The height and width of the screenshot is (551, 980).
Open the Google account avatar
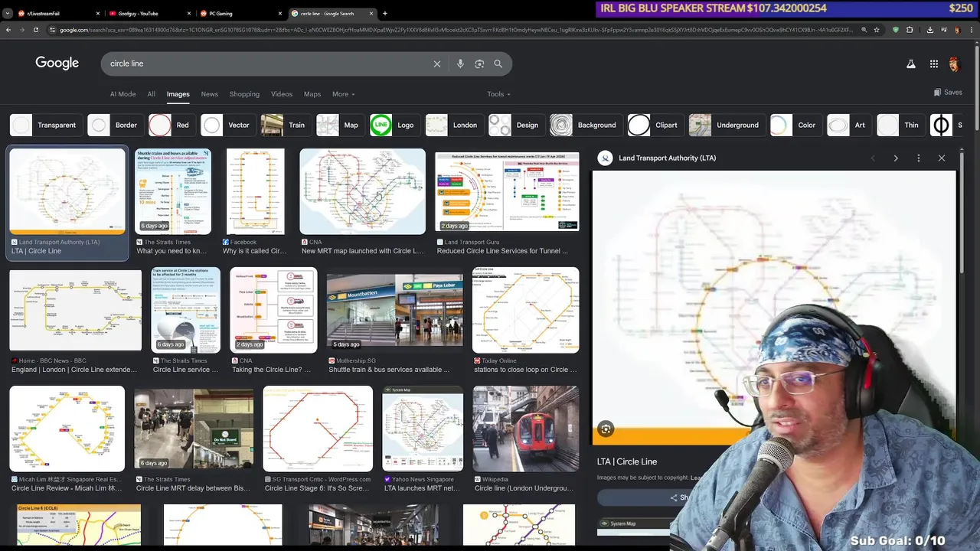(x=954, y=64)
